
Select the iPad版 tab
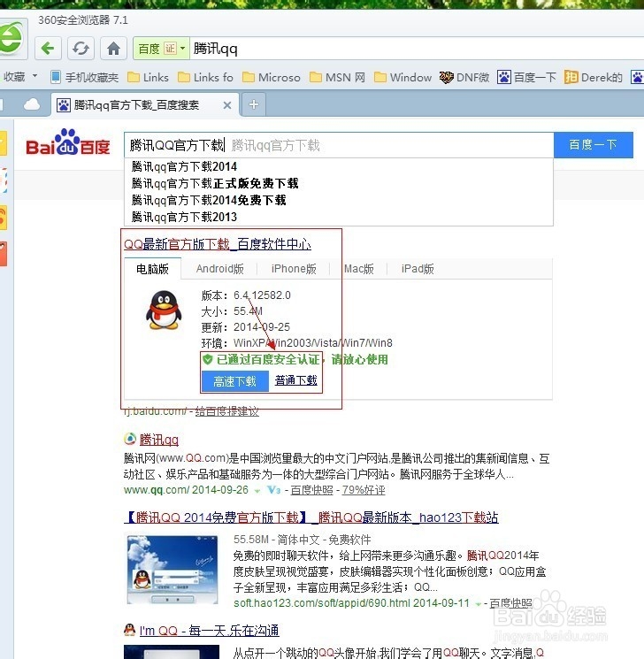point(418,269)
